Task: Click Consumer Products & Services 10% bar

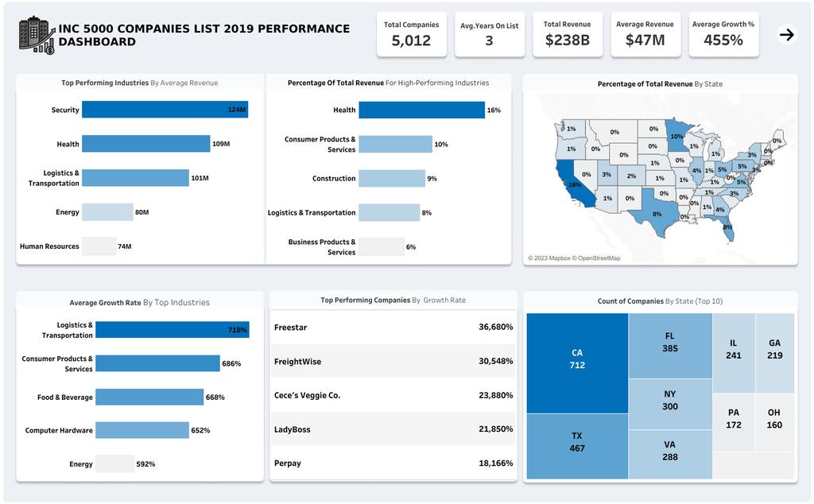Action: (395, 145)
